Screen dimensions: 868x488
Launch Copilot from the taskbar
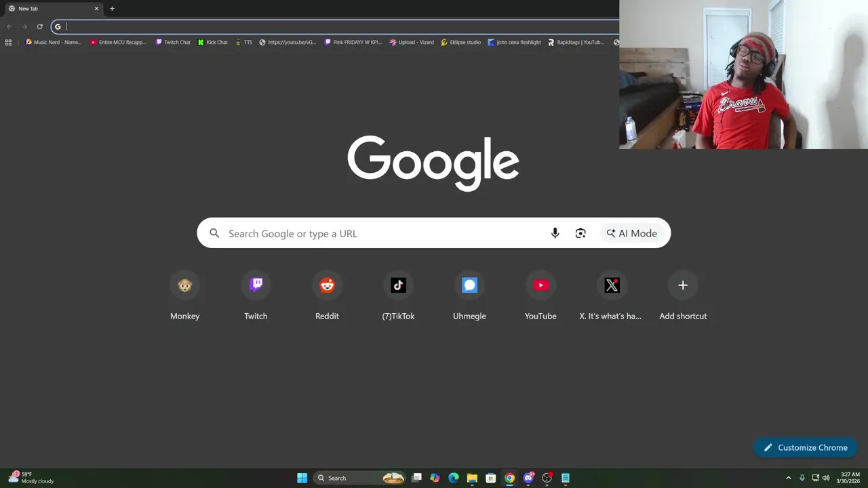[435, 478]
